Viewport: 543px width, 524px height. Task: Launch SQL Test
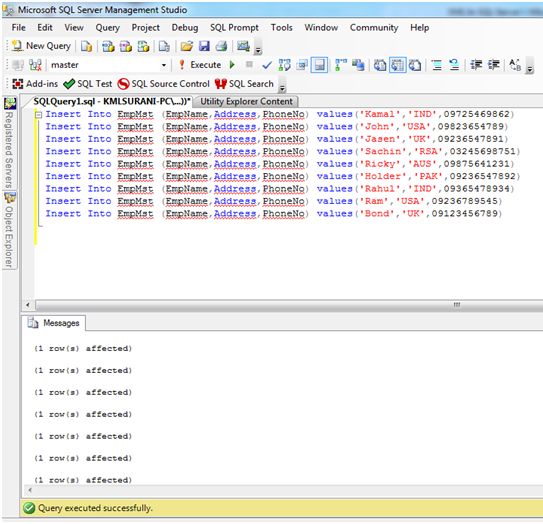88,84
